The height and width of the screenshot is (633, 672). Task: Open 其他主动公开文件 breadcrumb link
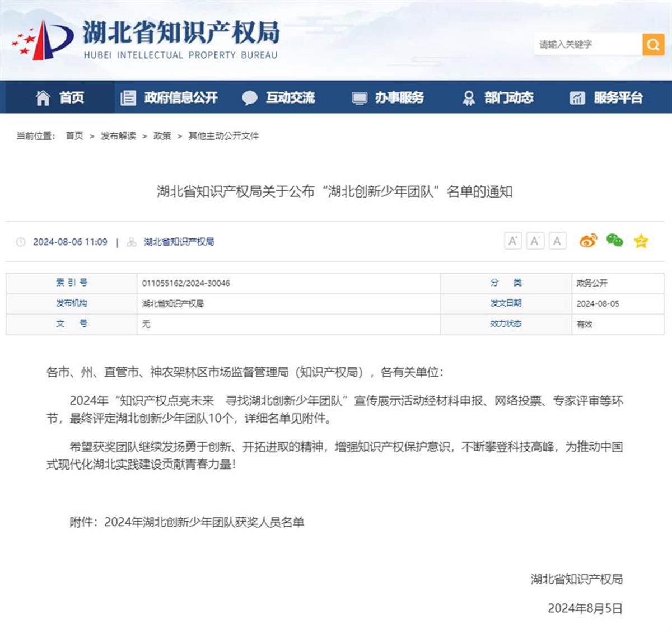pyautogui.click(x=223, y=135)
